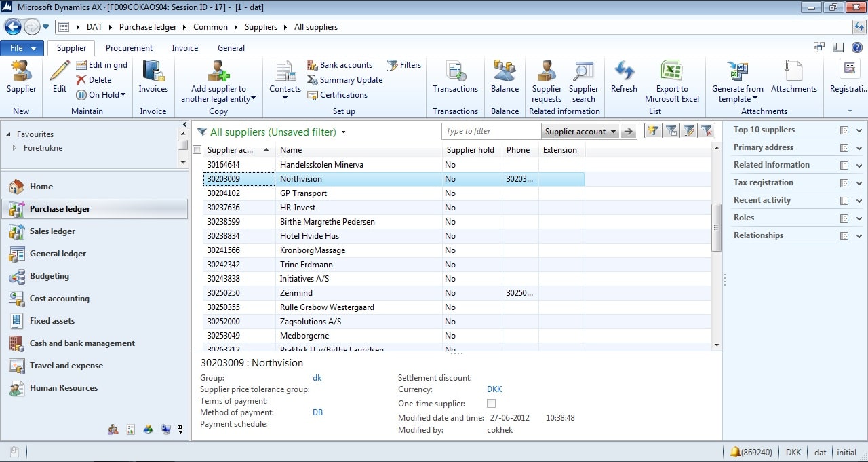Click the notifications bell in status bar
This screenshot has width=868, height=462.
735,452
